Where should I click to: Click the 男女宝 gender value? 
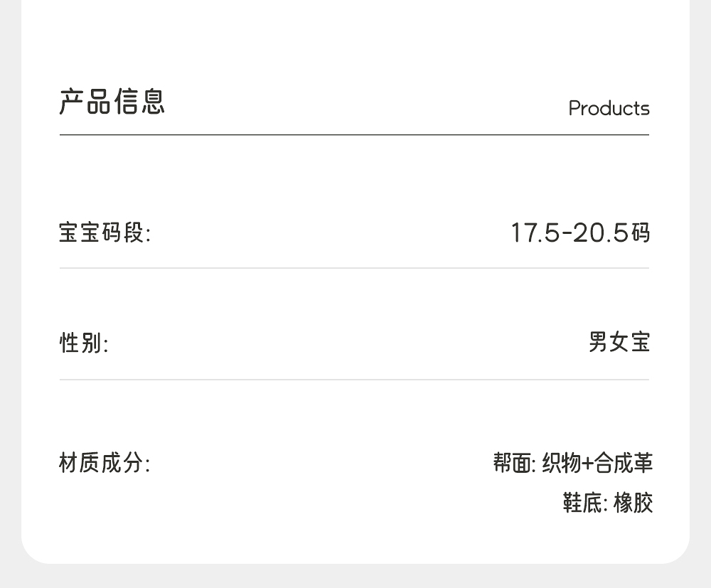click(619, 342)
